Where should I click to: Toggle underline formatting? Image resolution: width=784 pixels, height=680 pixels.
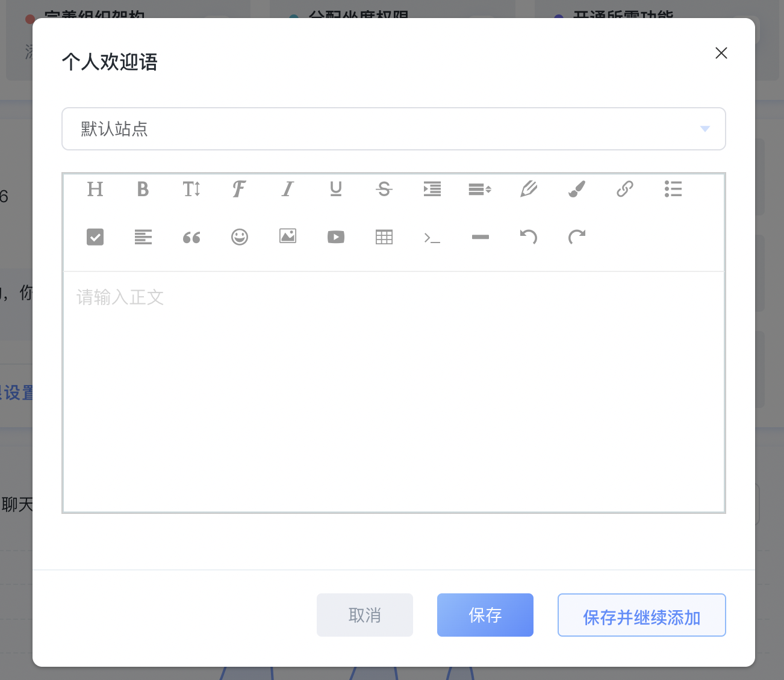pos(336,189)
